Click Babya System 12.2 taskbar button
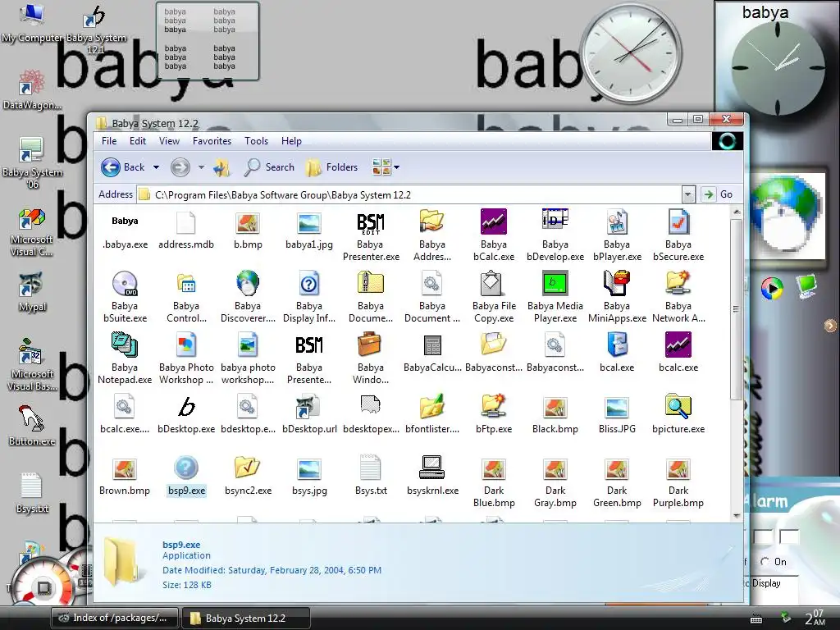Viewport: 840px width, 630px height. 246,619
